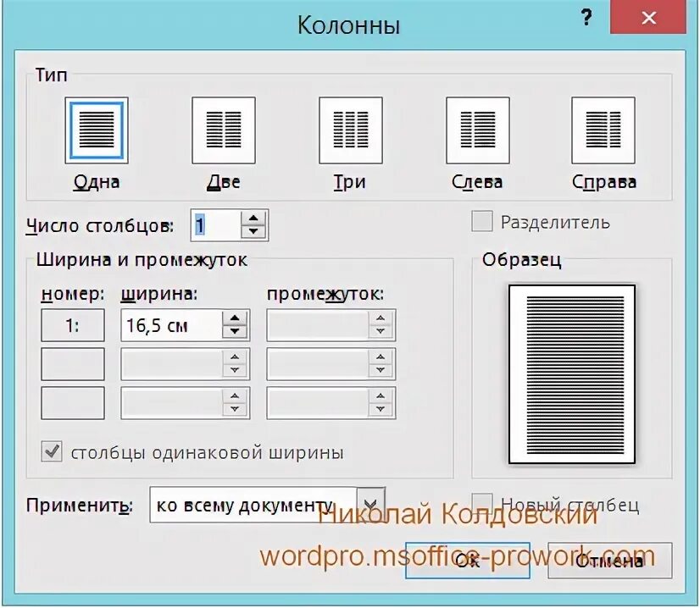Toggle столбцы одинаковой ширины checkbox
700x608 pixels.
pos(52,451)
